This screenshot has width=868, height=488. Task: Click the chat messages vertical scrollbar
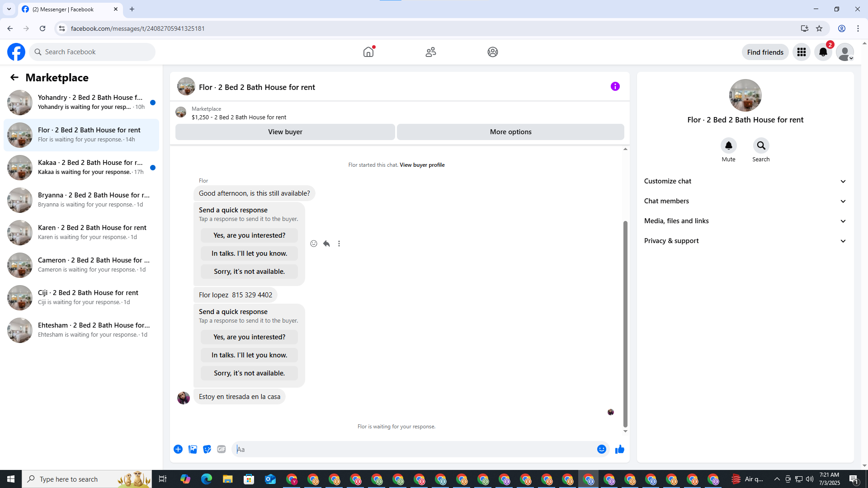click(x=625, y=323)
